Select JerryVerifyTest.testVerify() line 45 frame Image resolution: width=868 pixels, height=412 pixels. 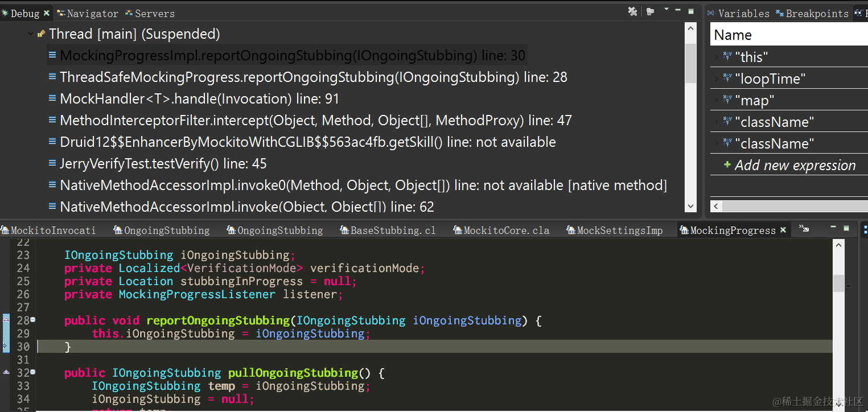coord(163,164)
